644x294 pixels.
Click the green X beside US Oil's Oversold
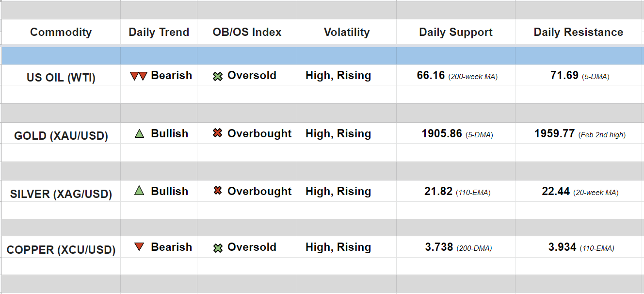(218, 76)
